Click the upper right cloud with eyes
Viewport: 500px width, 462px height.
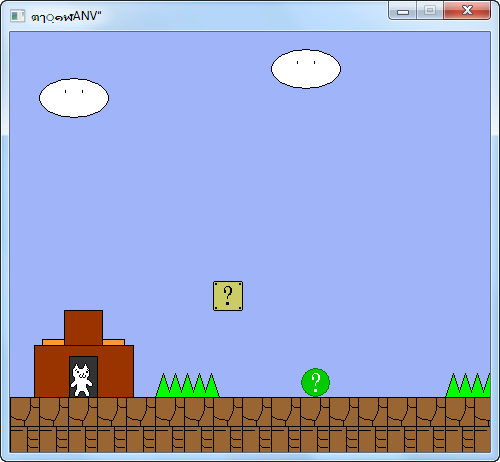pyautogui.click(x=306, y=69)
